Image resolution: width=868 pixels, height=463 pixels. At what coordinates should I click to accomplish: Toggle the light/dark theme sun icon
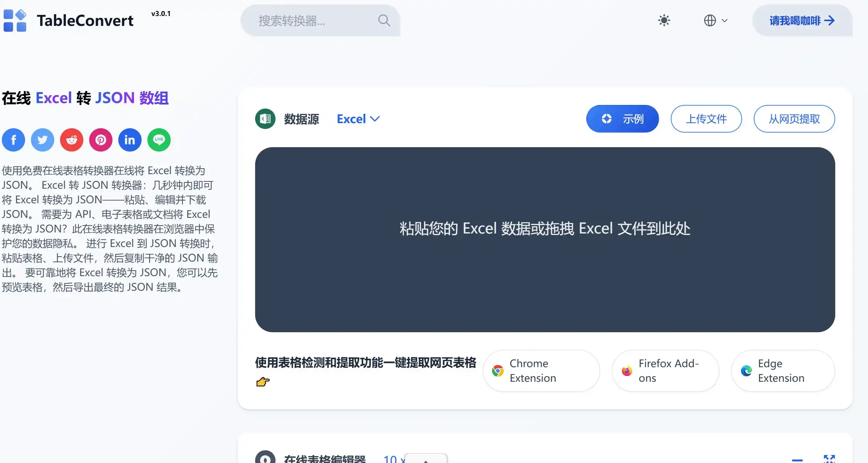(x=664, y=20)
